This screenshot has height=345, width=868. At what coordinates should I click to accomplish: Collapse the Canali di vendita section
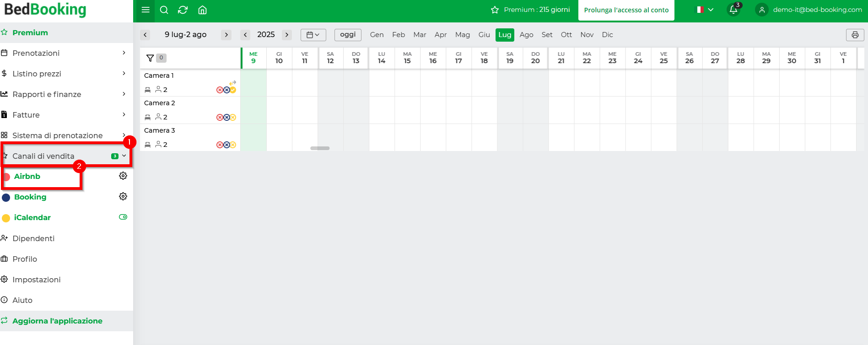click(x=124, y=156)
